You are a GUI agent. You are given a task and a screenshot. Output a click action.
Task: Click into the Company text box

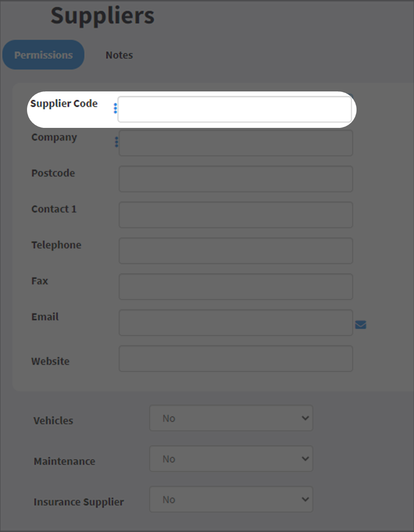click(x=235, y=143)
